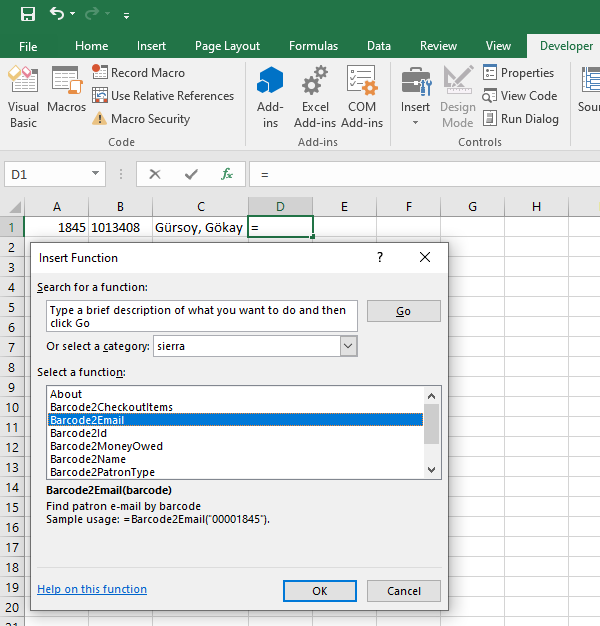Go to the Formulas tab
600x626 pixels.
coord(313,46)
